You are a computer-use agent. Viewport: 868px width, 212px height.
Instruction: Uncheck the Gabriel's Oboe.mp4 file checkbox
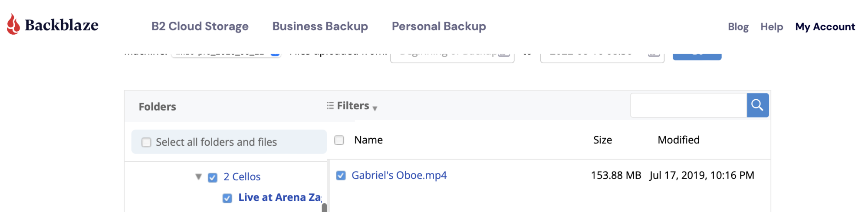341,175
